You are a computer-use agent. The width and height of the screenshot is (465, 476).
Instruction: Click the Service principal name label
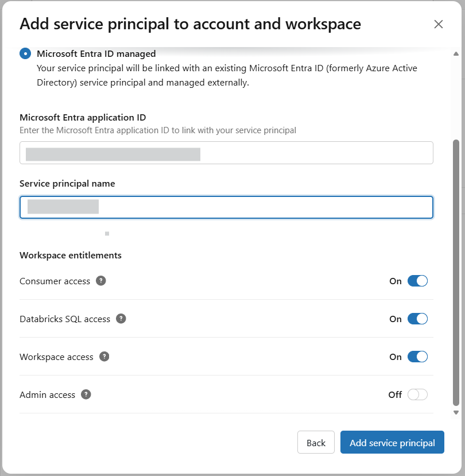(x=67, y=184)
